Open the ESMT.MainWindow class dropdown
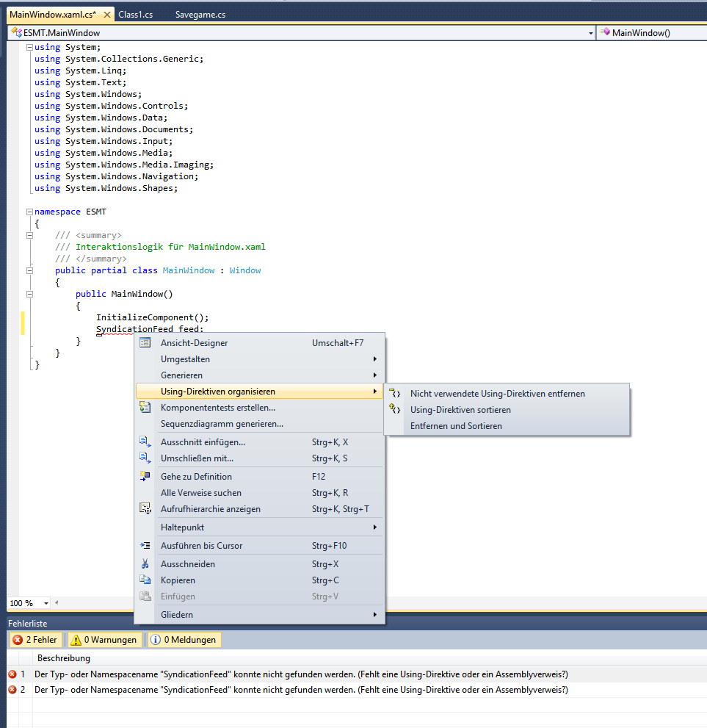The image size is (707, 728). (x=590, y=33)
